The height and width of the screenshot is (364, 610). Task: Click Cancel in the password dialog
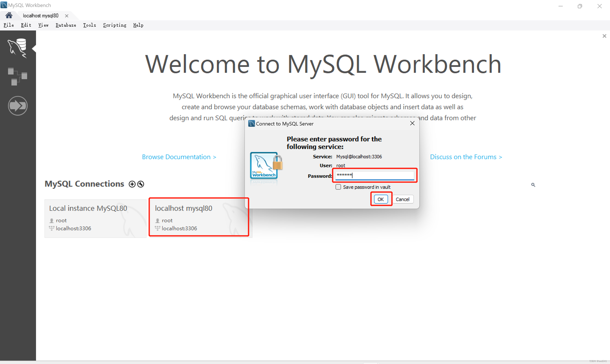coord(402,199)
